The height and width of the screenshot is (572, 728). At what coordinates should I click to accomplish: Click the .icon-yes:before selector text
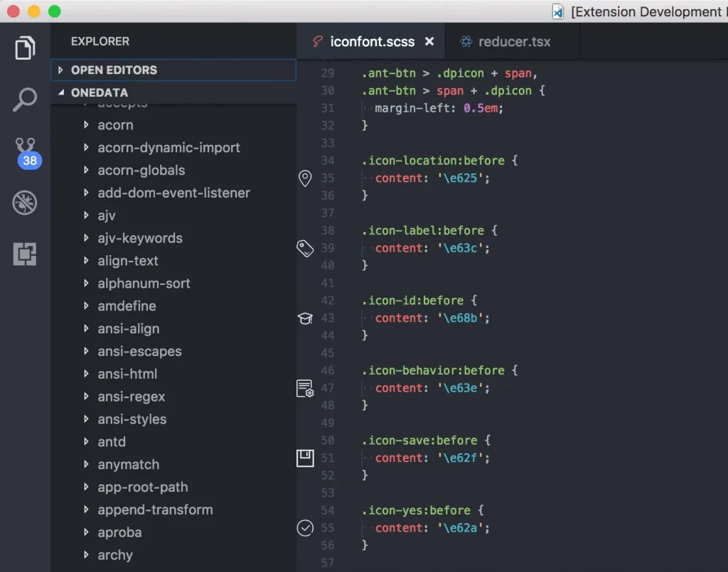tap(416, 511)
